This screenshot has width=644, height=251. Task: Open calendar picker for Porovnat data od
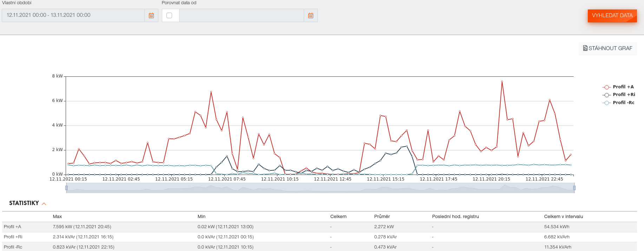pyautogui.click(x=310, y=15)
